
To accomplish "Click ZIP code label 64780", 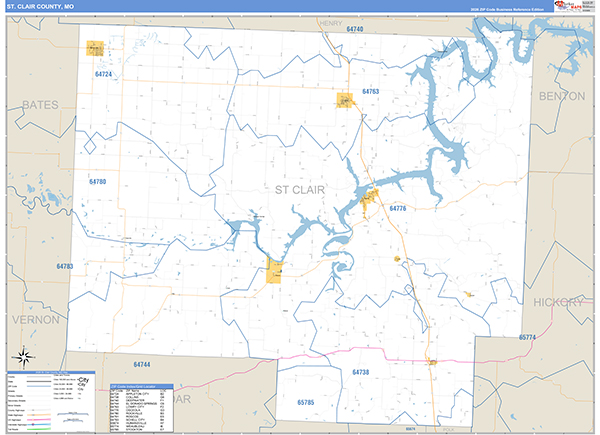I will (x=98, y=182).
